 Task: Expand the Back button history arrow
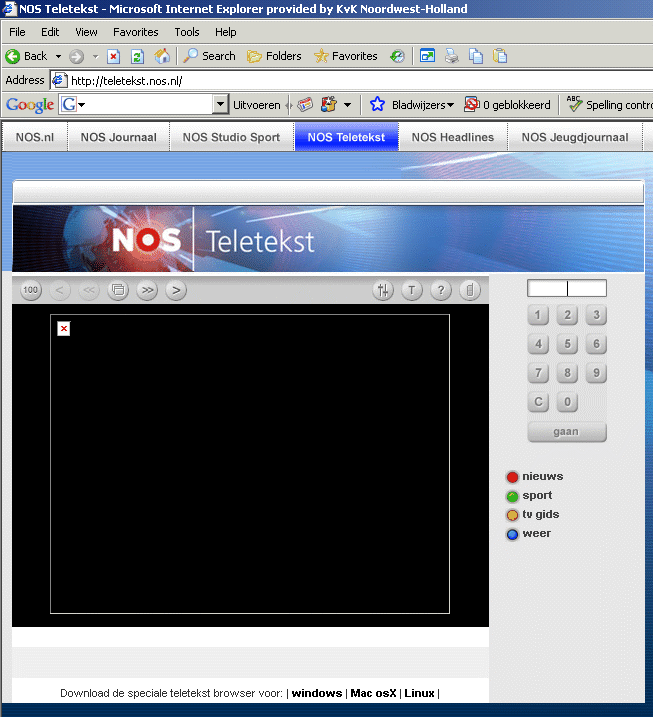coord(58,56)
